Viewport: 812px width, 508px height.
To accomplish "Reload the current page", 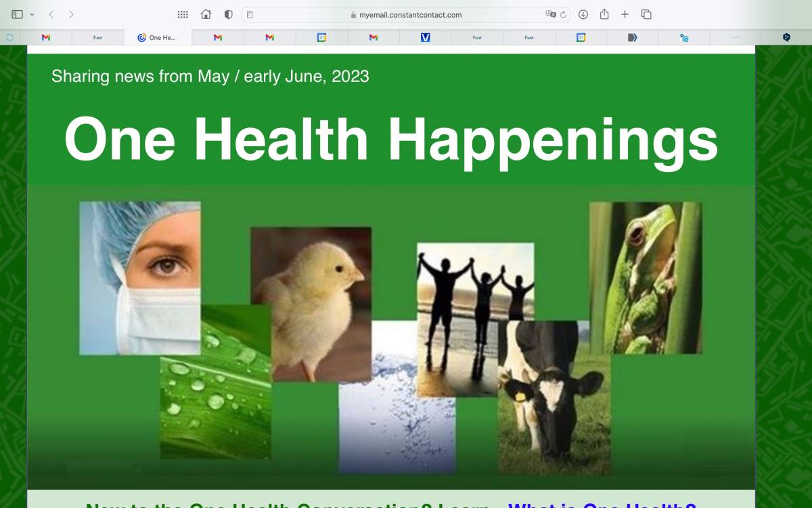I will (564, 14).
